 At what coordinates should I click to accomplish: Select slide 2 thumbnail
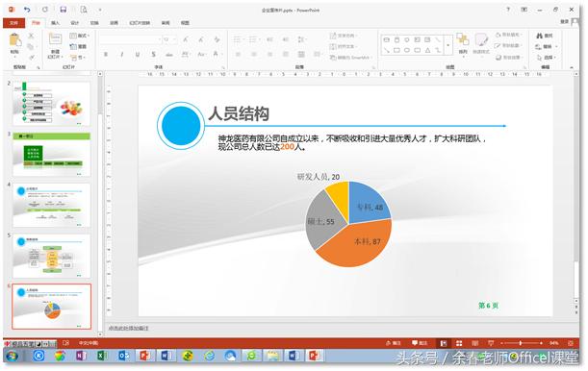(51, 104)
